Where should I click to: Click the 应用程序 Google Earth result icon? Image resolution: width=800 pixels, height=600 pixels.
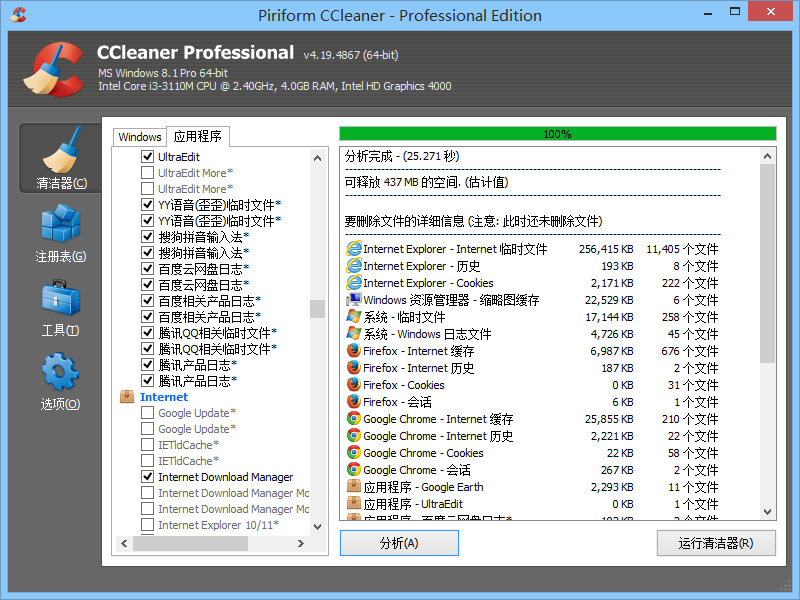click(x=353, y=487)
